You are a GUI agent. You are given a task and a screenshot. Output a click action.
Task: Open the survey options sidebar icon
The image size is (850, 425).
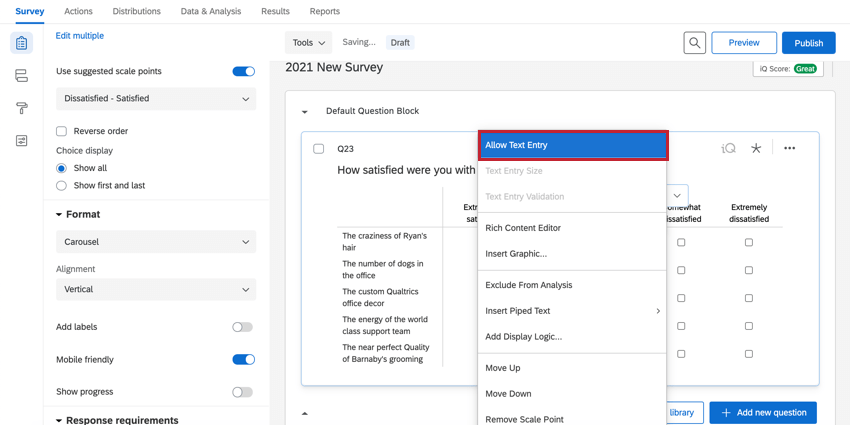(x=21, y=141)
